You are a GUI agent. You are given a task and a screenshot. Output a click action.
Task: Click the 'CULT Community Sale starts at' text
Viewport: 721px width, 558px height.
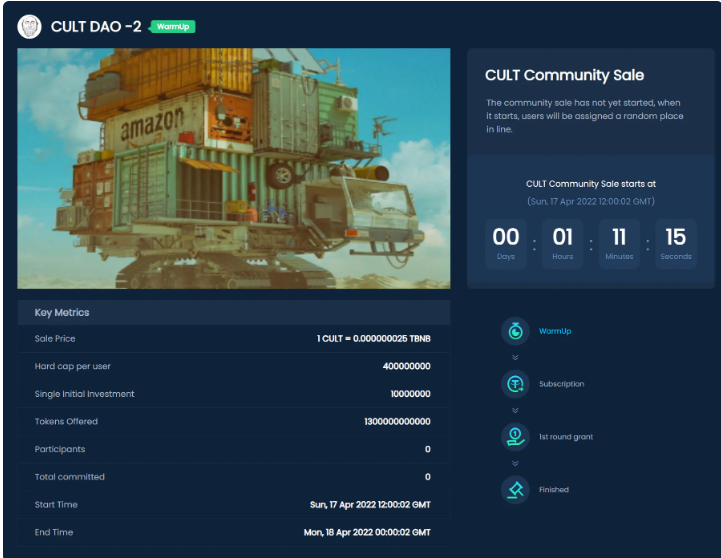591,184
